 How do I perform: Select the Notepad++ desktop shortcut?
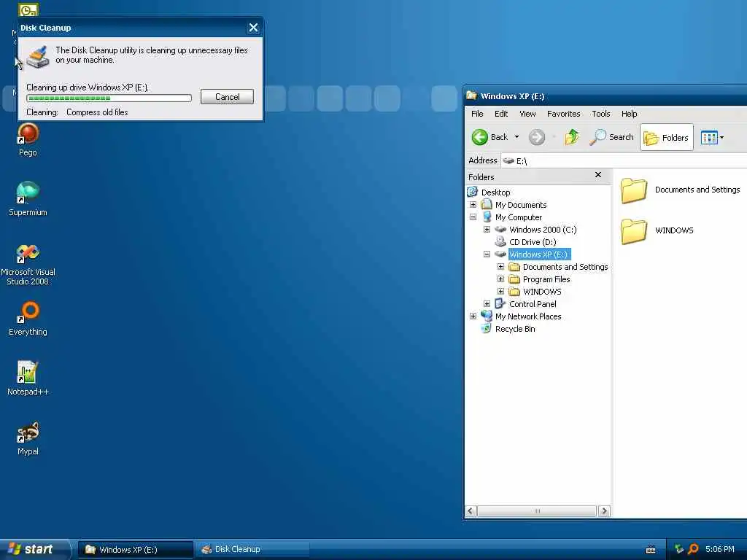click(x=28, y=378)
